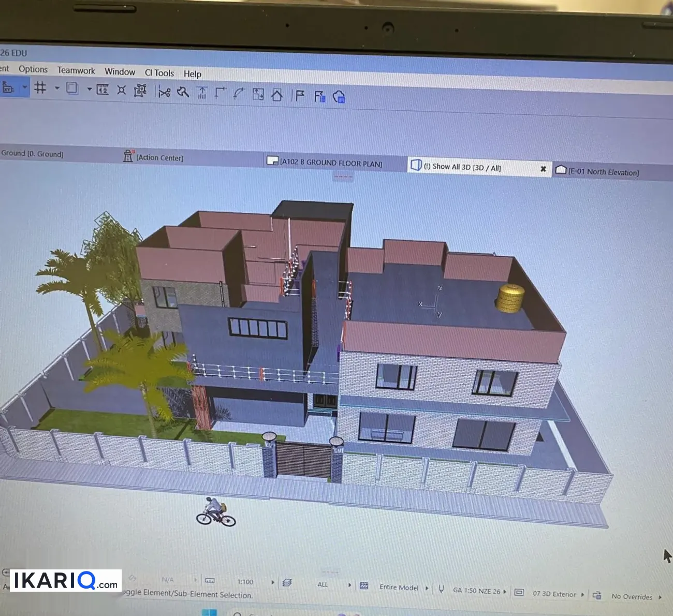Click the layers icon left of ALL
This screenshot has width=673, height=616.
coord(287,583)
